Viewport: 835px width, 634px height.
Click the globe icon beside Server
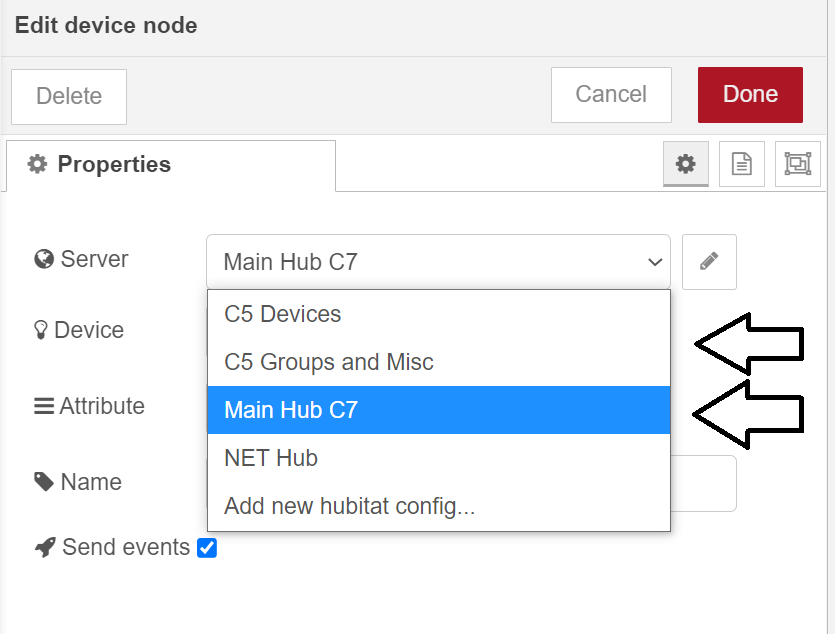(44, 259)
